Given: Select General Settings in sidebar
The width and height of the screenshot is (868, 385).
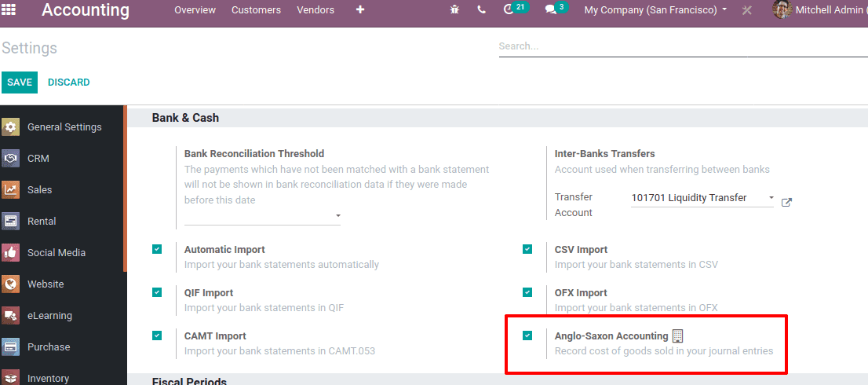Looking at the screenshot, I should tap(64, 126).
